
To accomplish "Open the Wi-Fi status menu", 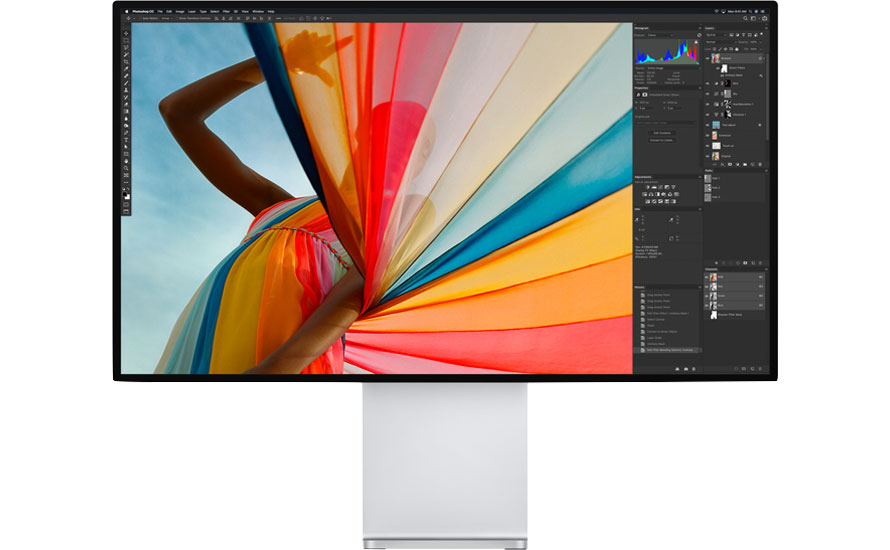I will (x=717, y=11).
